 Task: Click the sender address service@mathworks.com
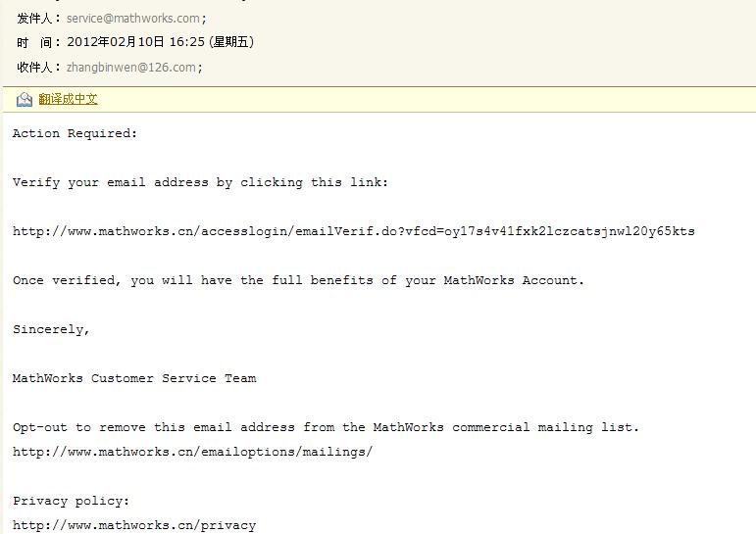click(x=133, y=18)
